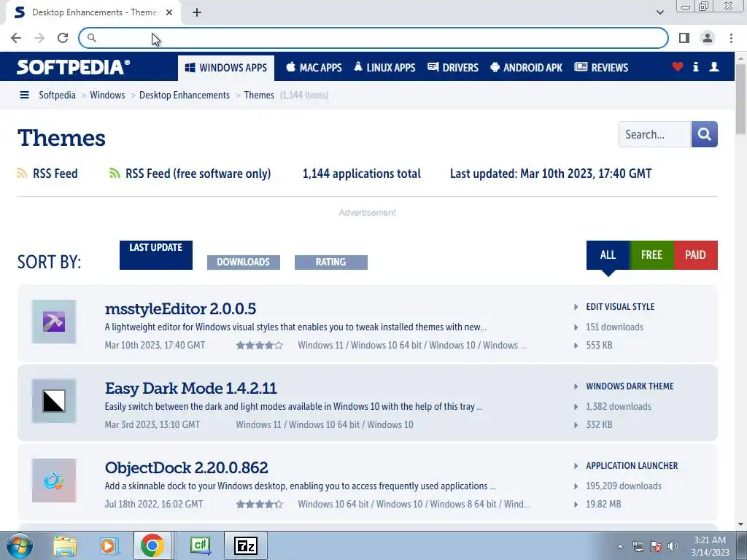This screenshot has height=560, width=747.
Task: Open Easy Dark Mode 1.4.2.11 title
Action: 190,388
